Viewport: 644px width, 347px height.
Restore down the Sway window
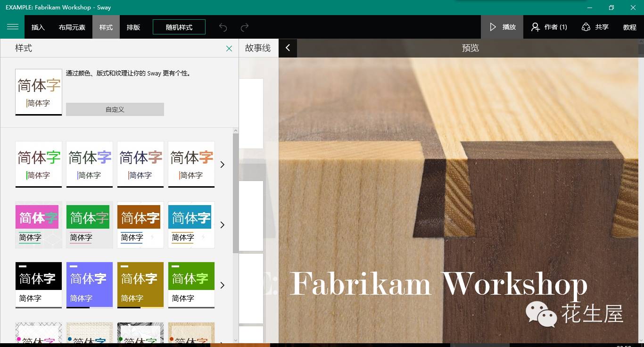[x=611, y=8]
